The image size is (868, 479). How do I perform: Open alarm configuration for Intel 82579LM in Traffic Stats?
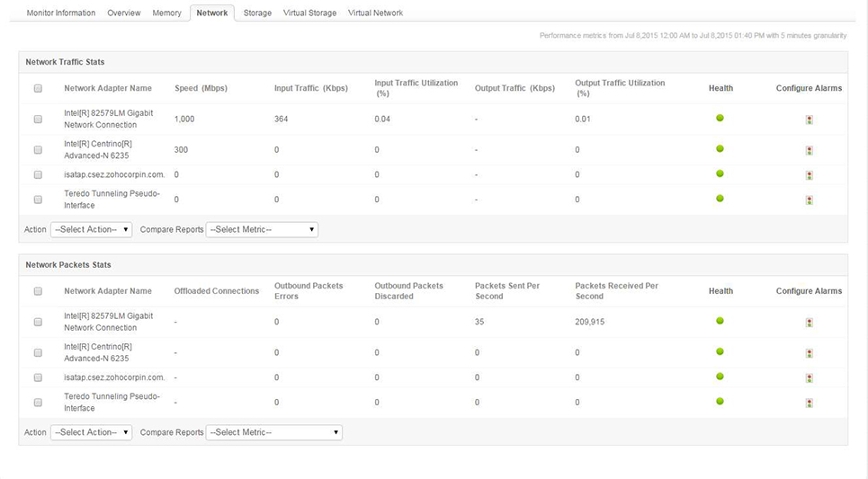click(x=809, y=120)
